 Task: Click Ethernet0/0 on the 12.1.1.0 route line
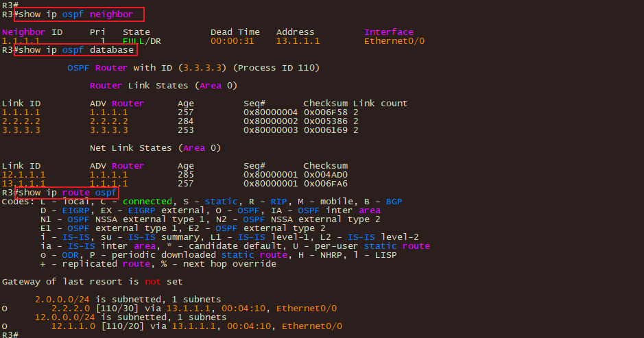coord(312,326)
